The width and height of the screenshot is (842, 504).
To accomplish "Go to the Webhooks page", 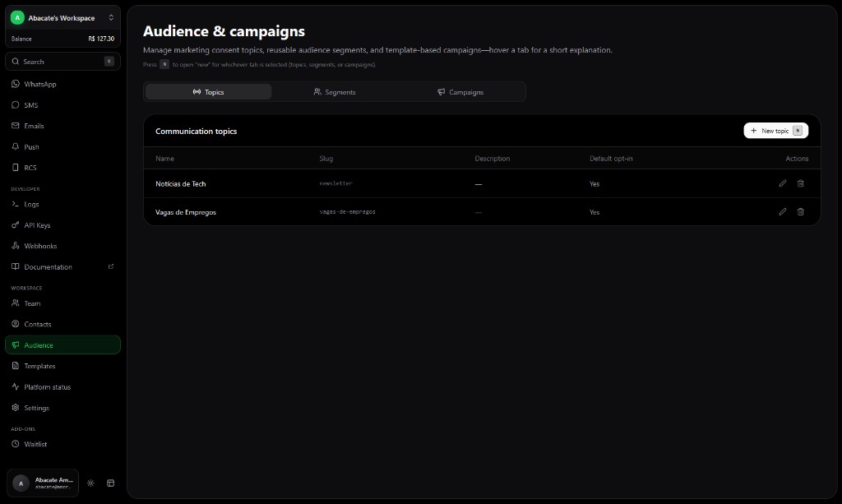I will [x=40, y=246].
